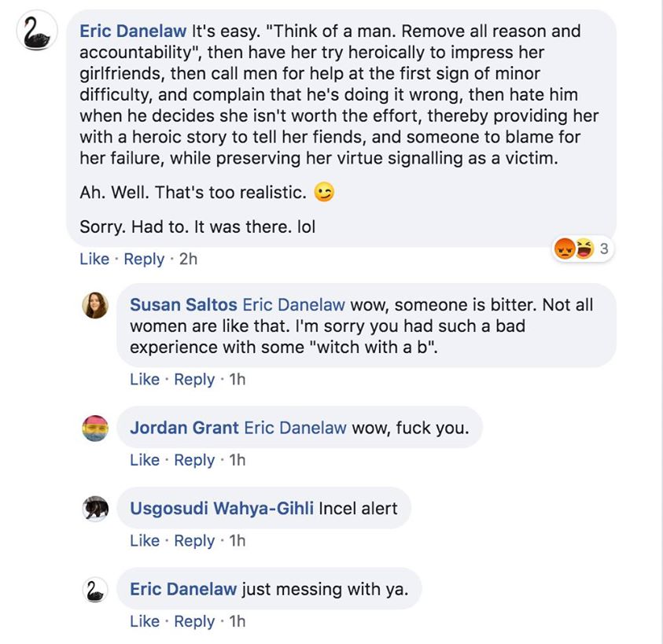
Task: Like the 'just messing with ya' comment
Action: coord(145,621)
